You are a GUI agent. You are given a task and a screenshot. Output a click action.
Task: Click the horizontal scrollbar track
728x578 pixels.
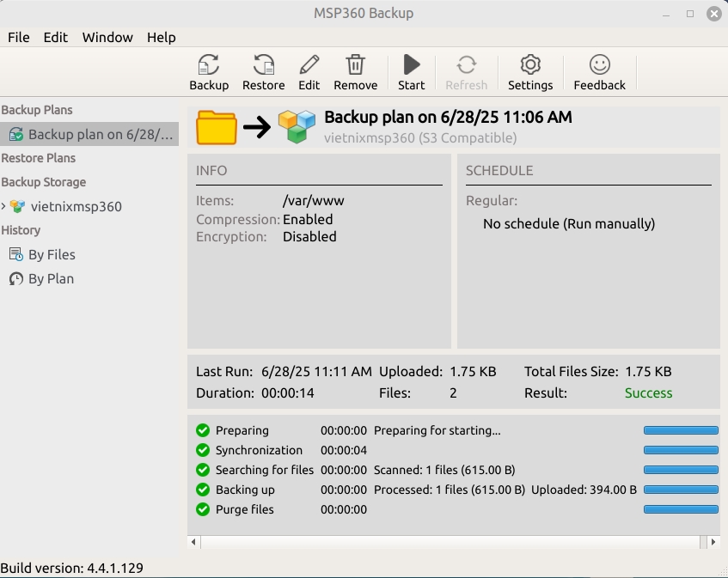[450, 542]
